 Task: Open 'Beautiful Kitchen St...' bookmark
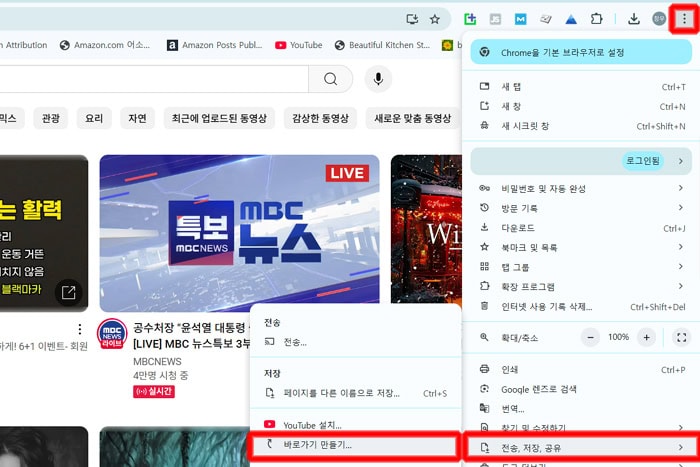coord(382,45)
